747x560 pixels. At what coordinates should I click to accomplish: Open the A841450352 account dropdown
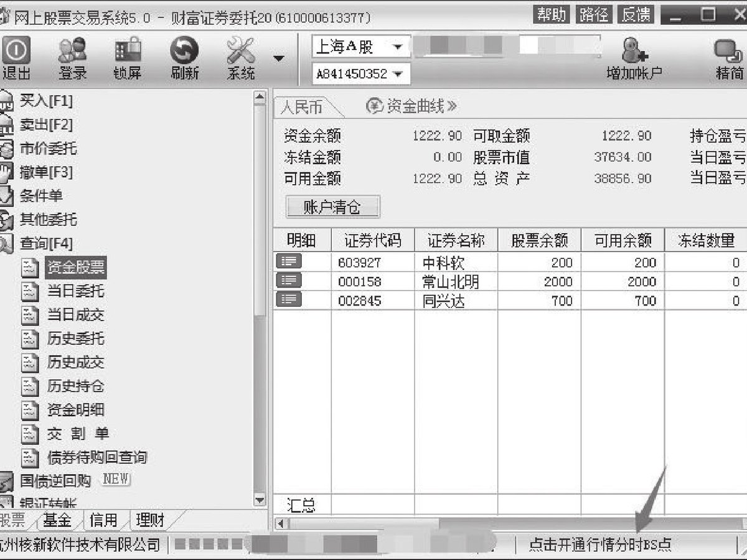tap(361, 74)
